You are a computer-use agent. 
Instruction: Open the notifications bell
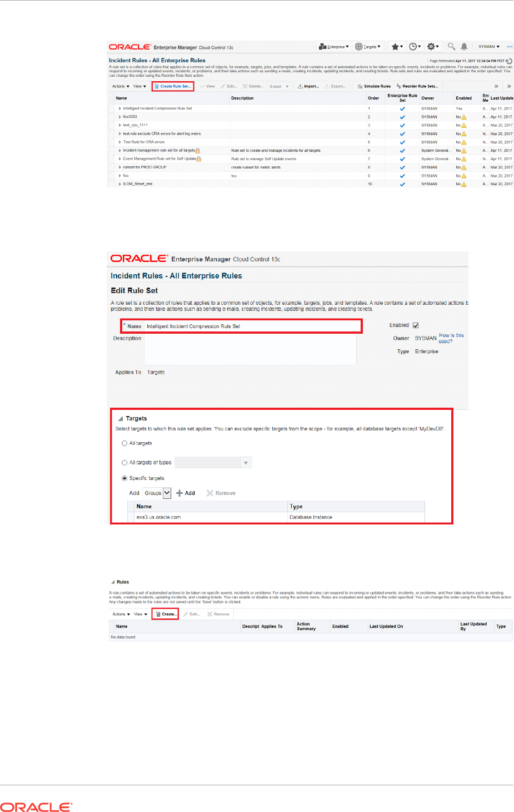click(x=464, y=47)
